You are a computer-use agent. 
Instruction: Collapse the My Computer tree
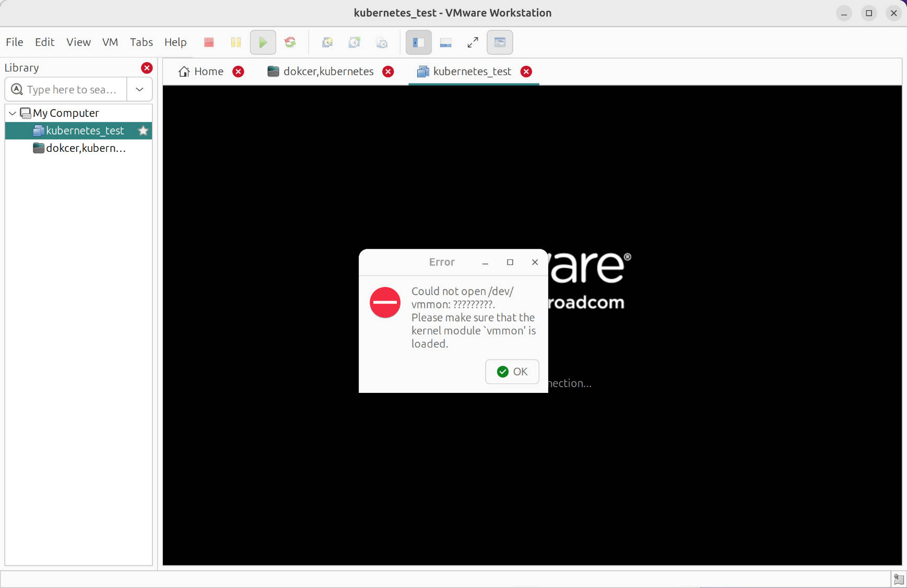(x=11, y=113)
